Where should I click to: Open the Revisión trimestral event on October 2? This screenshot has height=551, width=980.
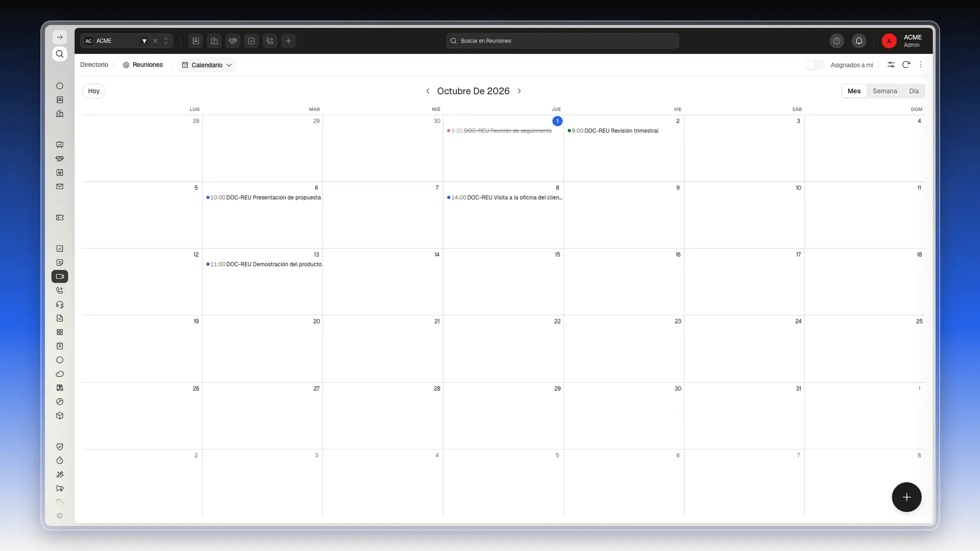[x=613, y=131]
